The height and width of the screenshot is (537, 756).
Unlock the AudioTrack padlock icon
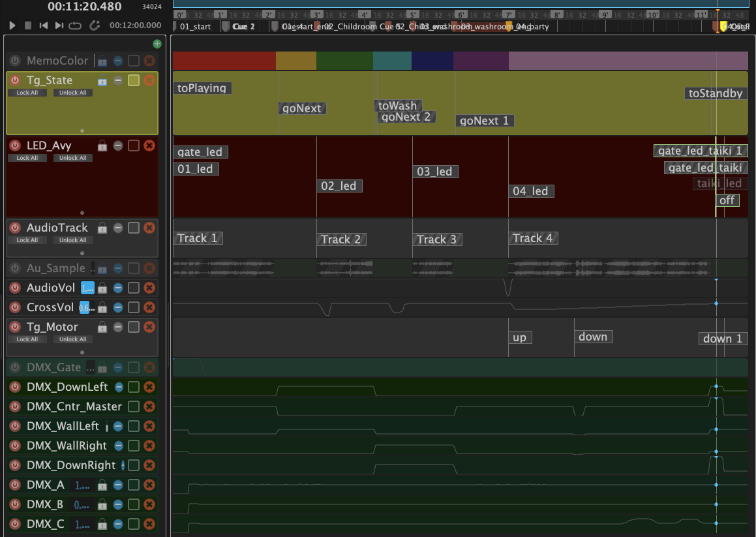[x=102, y=228]
